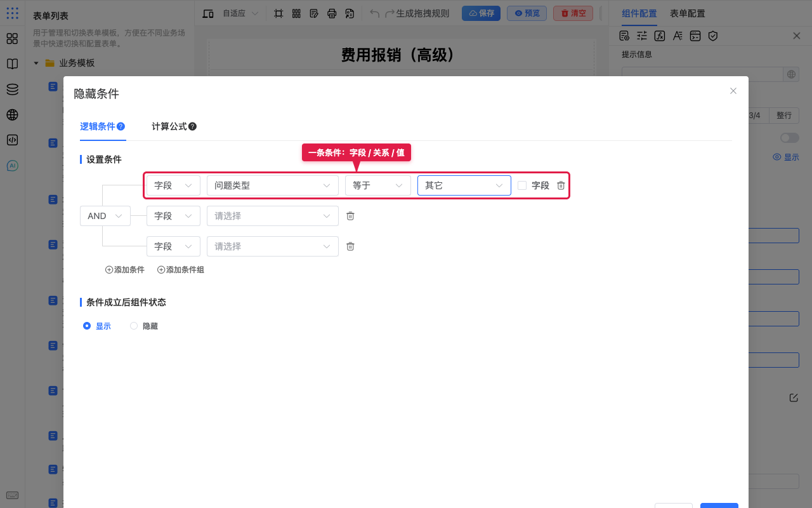Switch to the 组件配置 tab
Viewport: 812px width, 508px height.
point(639,13)
